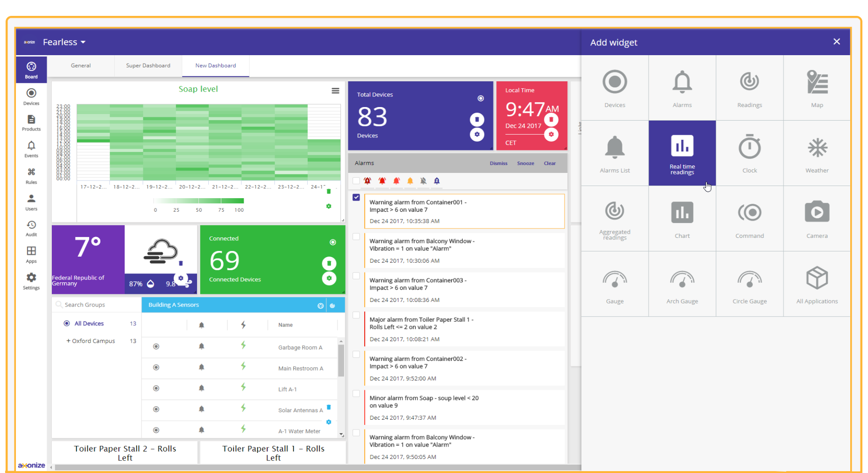The width and height of the screenshot is (868, 473).
Task: Go to Products in the sidebar
Action: pos(31,123)
